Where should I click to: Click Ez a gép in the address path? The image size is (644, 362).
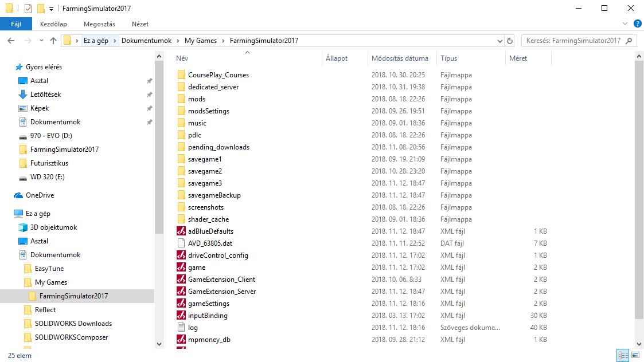pos(96,41)
